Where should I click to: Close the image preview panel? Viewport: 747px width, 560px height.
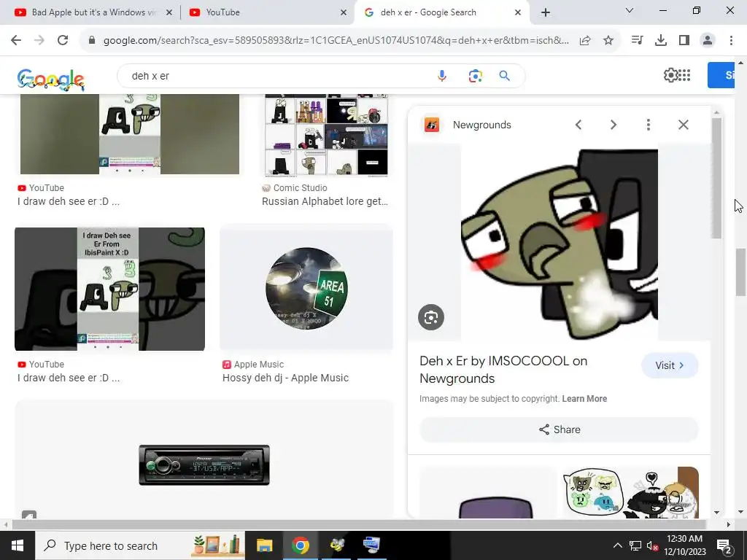click(x=683, y=125)
